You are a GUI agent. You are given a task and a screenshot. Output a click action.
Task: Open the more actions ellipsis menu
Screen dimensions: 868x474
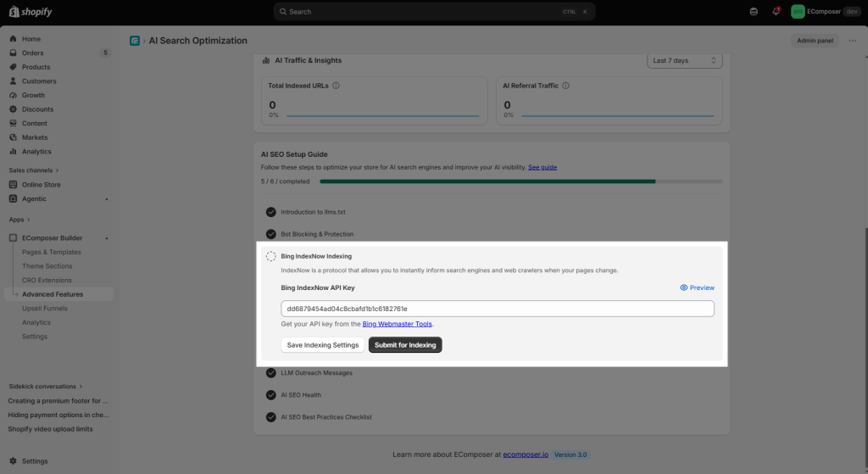pos(853,41)
